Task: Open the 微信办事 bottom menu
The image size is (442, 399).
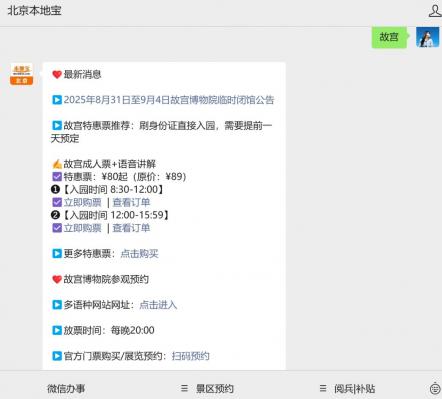Action: pos(66,388)
